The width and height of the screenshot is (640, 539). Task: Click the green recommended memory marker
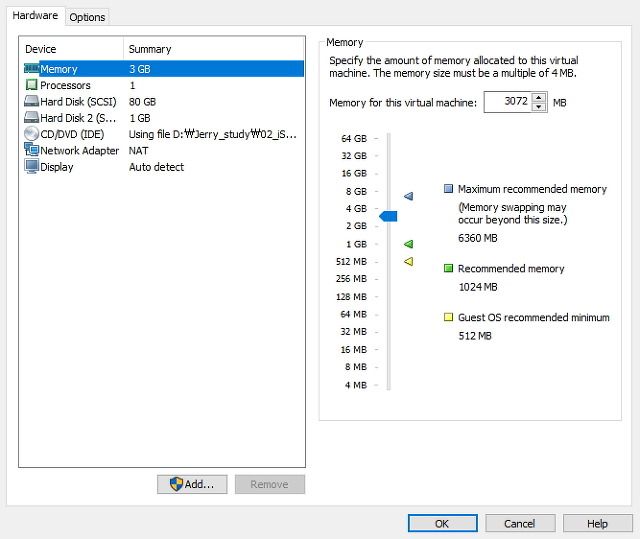409,244
